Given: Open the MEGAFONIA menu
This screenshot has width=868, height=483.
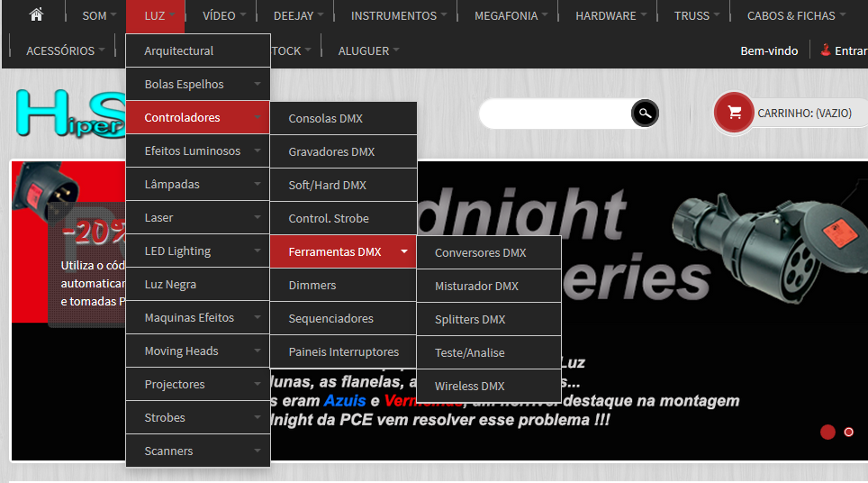Looking at the screenshot, I should (x=511, y=15).
